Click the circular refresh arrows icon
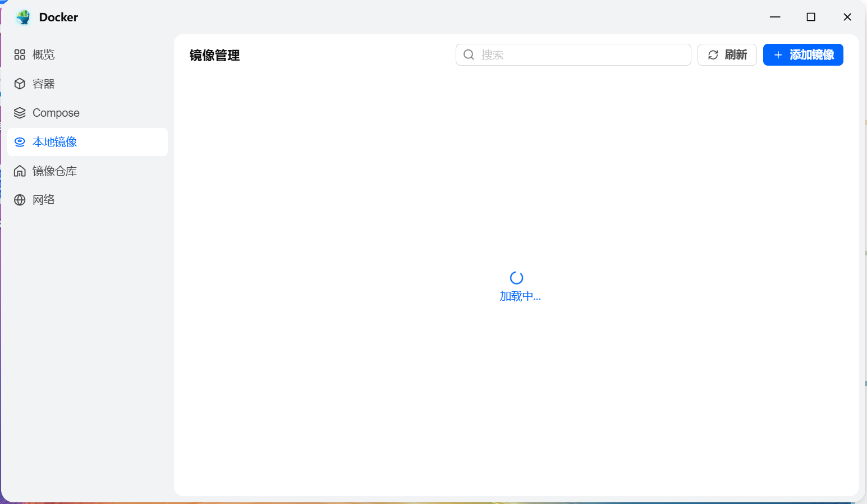 pyautogui.click(x=713, y=54)
